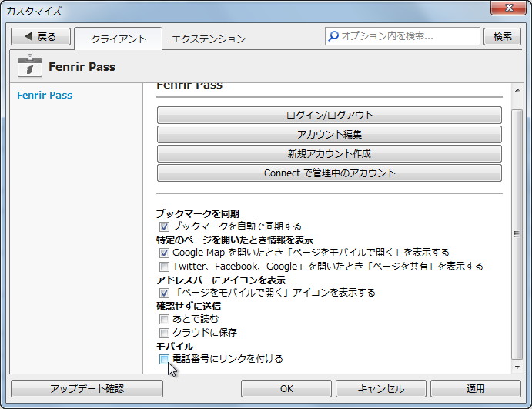Click the Fenrir Pass title beside header icon
This screenshot has height=409, width=532.
(x=82, y=66)
